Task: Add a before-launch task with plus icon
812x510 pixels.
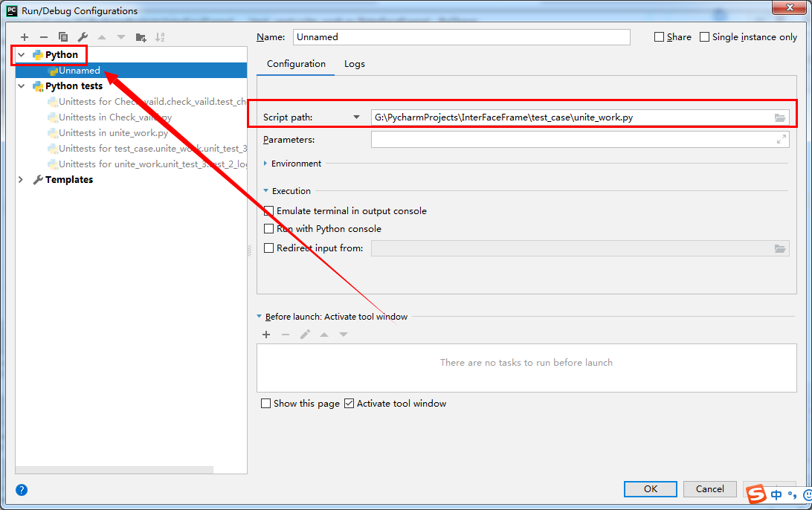Action: (266, 335)
